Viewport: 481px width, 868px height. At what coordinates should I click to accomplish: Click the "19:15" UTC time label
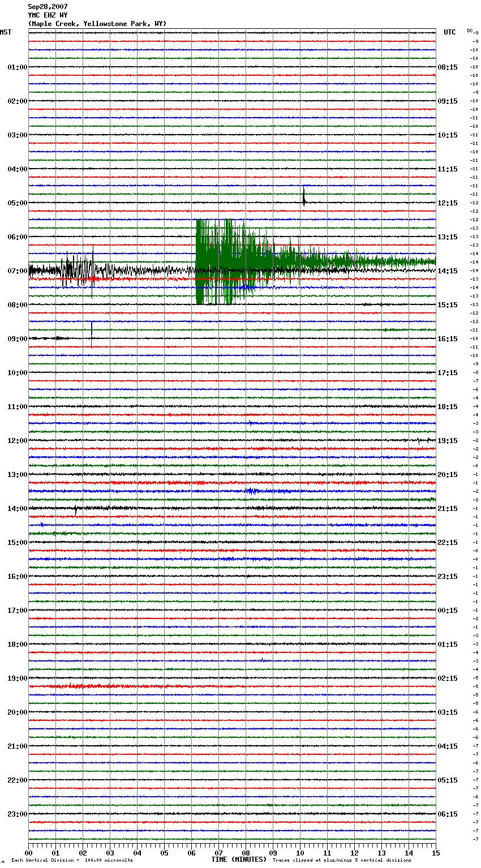(x=448, y=441)
